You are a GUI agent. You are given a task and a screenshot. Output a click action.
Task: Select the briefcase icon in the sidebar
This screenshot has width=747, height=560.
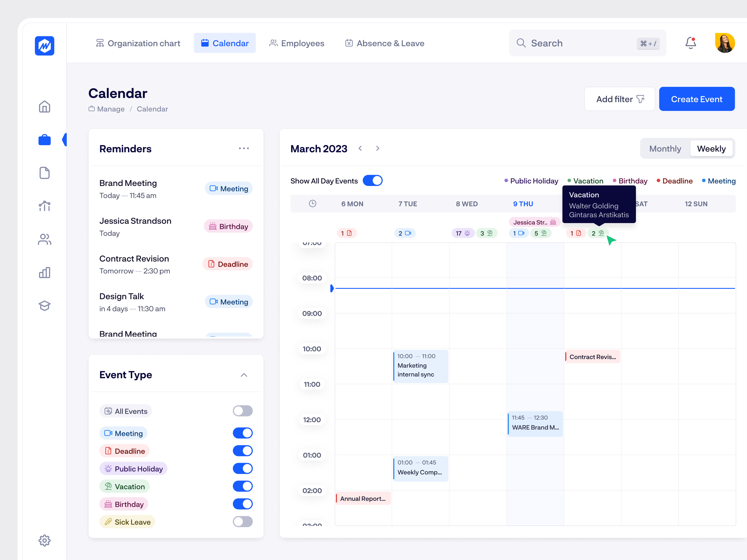tap(44, 139)
